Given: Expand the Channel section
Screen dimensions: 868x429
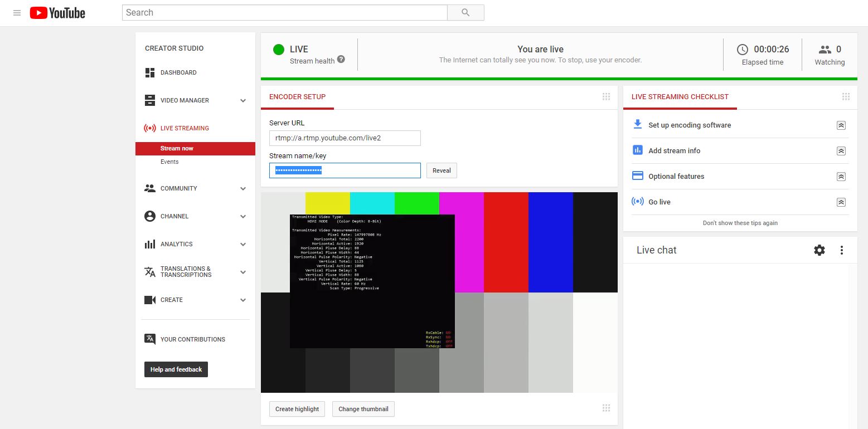Looking at the screenshot, I should (x=243, y=217).
